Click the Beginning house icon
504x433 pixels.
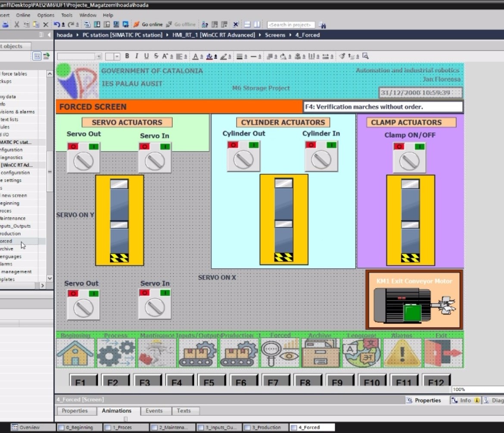pyautogui.click(x=75, y=353)
